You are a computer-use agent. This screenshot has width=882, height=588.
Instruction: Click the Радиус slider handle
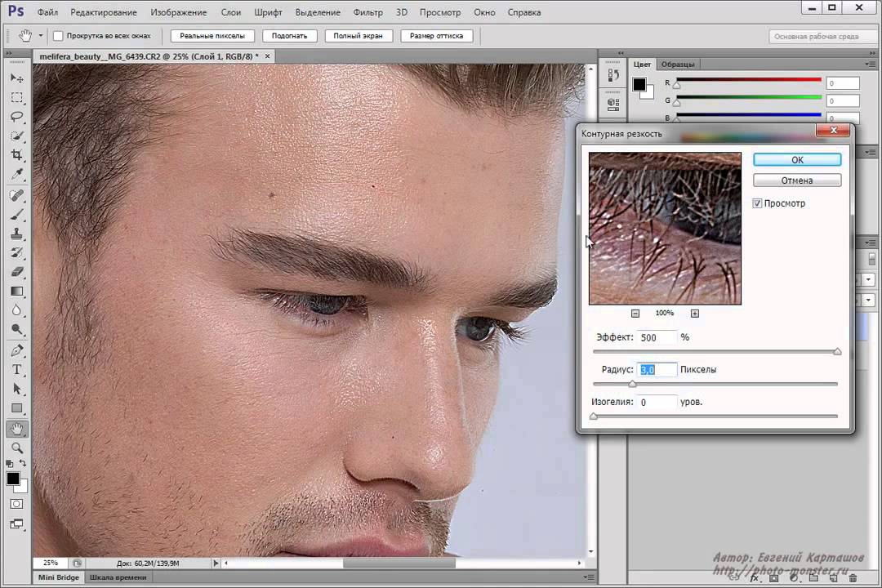(632, 384)
